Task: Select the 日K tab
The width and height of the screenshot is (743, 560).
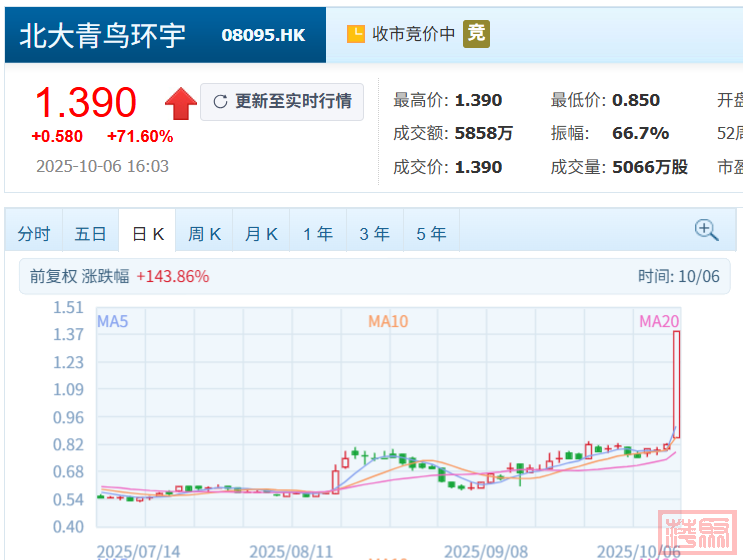Action: click(147, 234)
